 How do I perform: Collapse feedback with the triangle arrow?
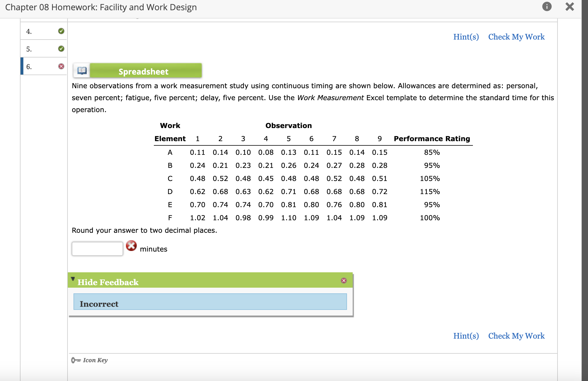point(73,279)
